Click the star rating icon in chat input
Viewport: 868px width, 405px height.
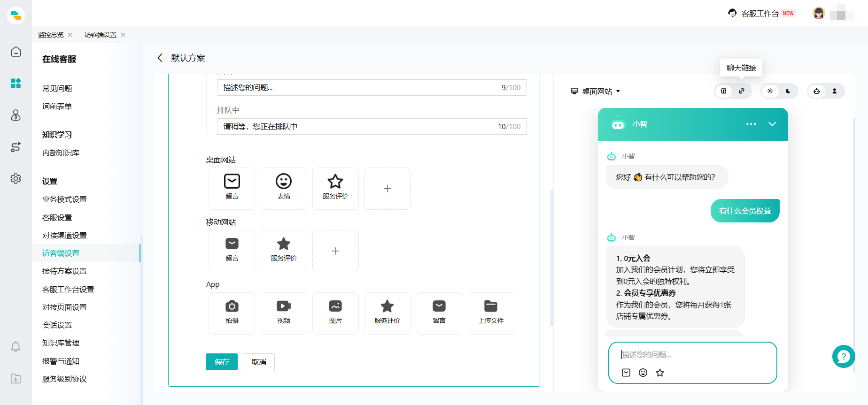[x=660, y=373]
